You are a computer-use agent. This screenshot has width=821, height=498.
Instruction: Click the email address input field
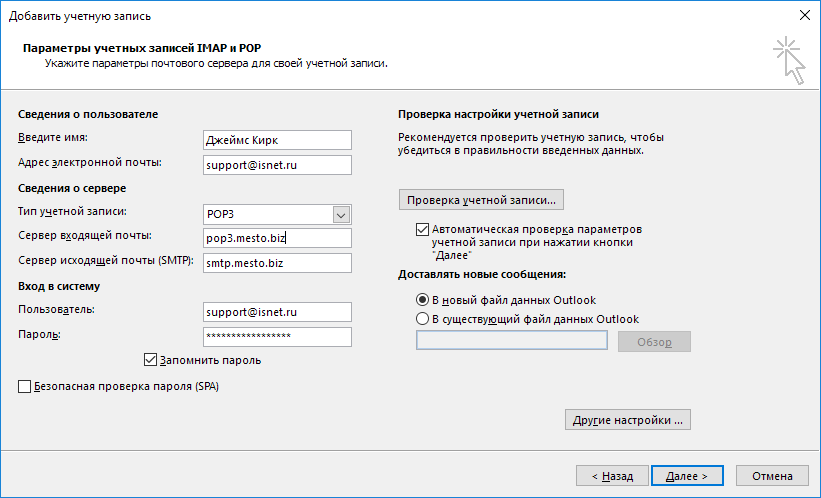click(276, 165)
